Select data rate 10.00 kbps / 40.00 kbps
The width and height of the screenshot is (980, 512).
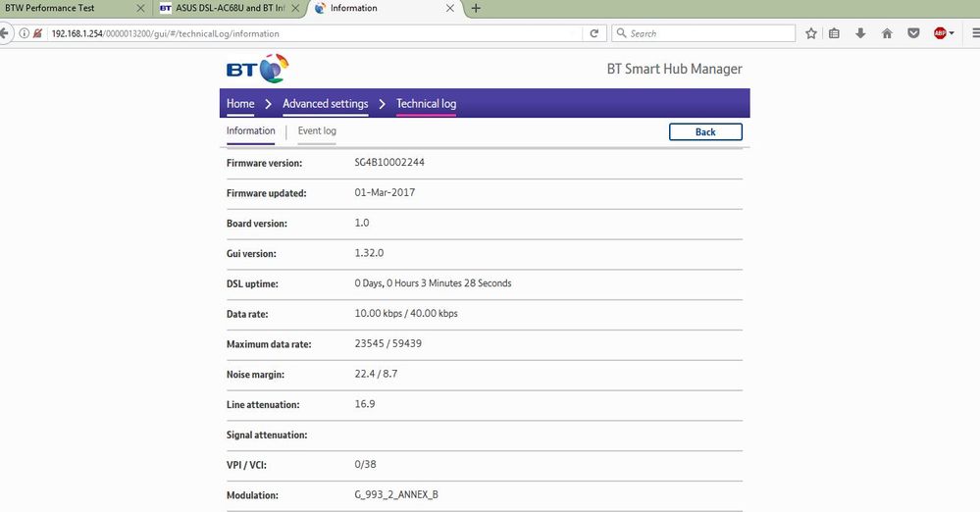tap(405, 313)
